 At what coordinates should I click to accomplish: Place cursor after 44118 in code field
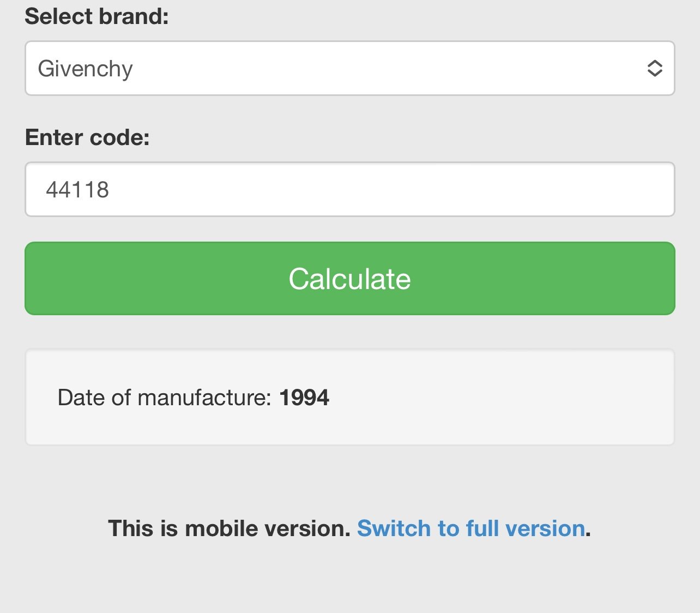click(111, 190)
